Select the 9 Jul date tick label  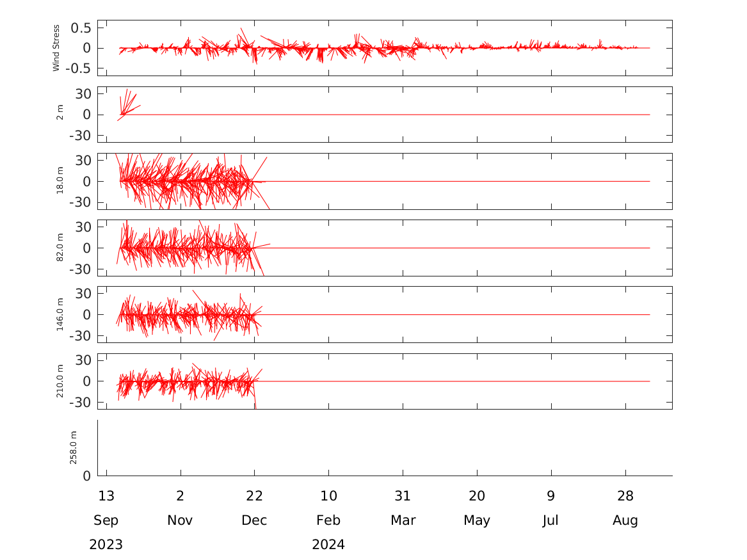click(550, 496)
